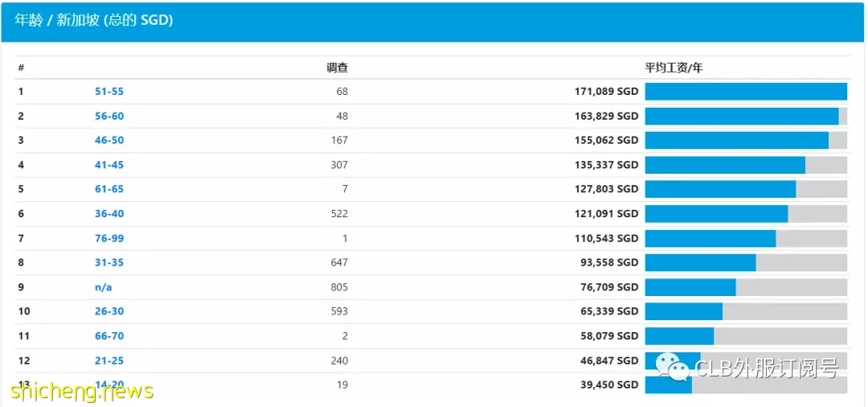Open the 26-30 age group link
Viewport: 868px width, 407px height.
click(109, 311)
